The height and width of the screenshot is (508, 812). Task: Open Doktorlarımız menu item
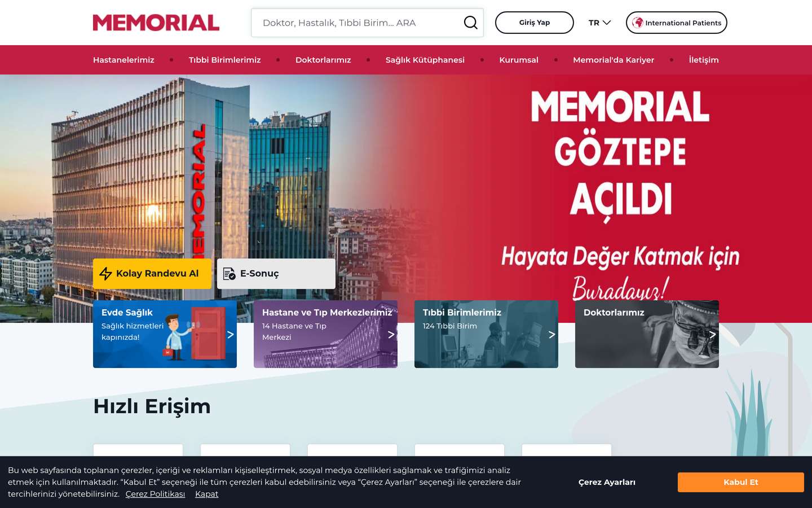tap(323, 60)
